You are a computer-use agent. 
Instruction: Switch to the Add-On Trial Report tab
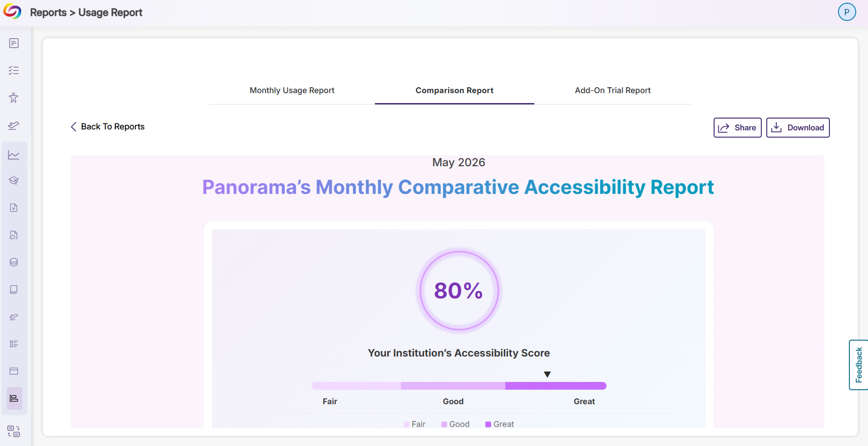click(612, 90)
